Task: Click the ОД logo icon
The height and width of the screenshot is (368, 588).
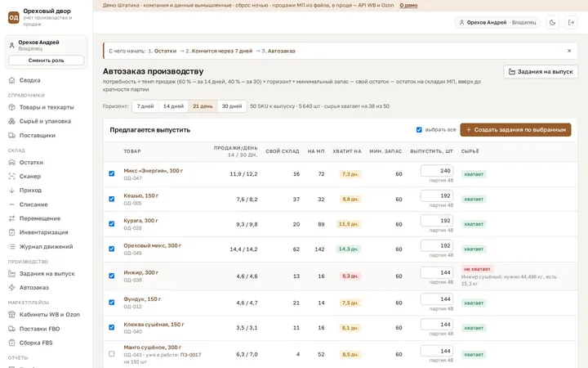Action: (x=14, y=17)
